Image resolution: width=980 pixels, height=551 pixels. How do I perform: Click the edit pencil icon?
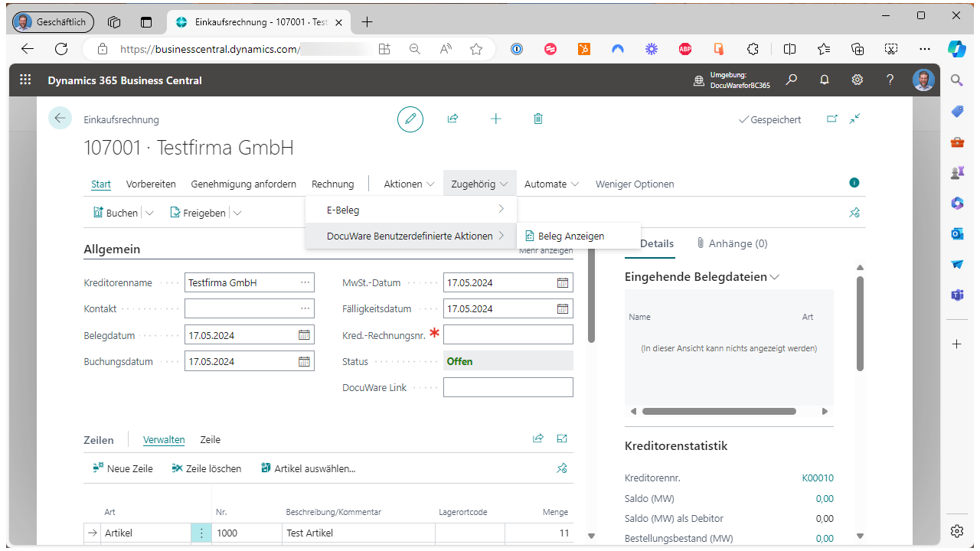(x=410, y=119)
